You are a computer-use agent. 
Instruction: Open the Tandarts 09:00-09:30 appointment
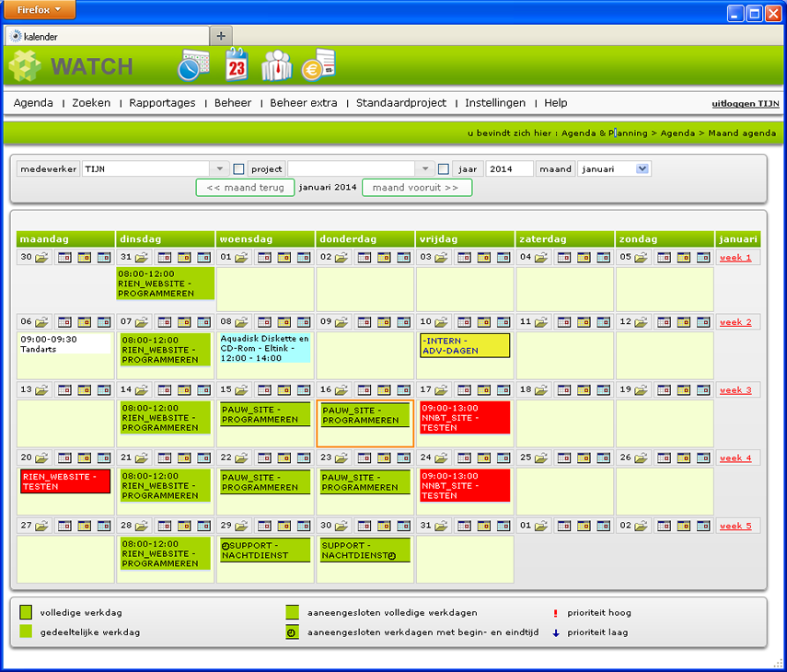(x=64, y=343)
